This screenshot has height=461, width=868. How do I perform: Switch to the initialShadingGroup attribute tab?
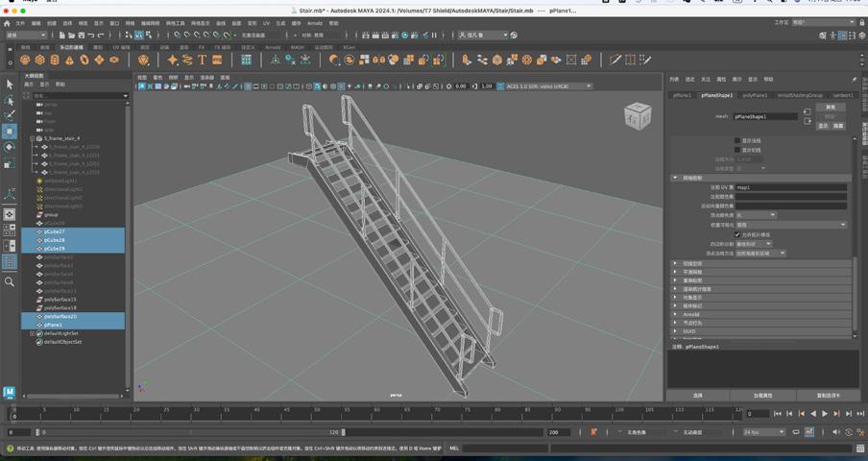(x=800, y=95)
